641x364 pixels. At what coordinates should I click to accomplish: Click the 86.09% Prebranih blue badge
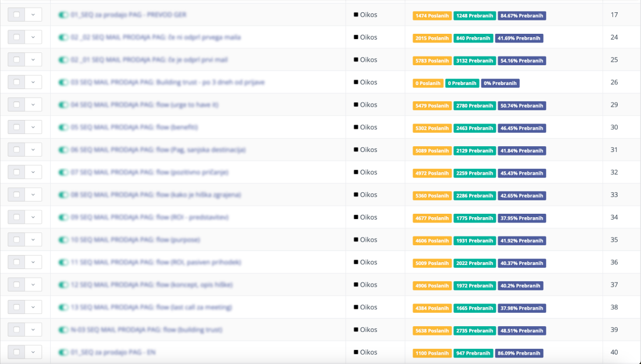pos(519,354)
